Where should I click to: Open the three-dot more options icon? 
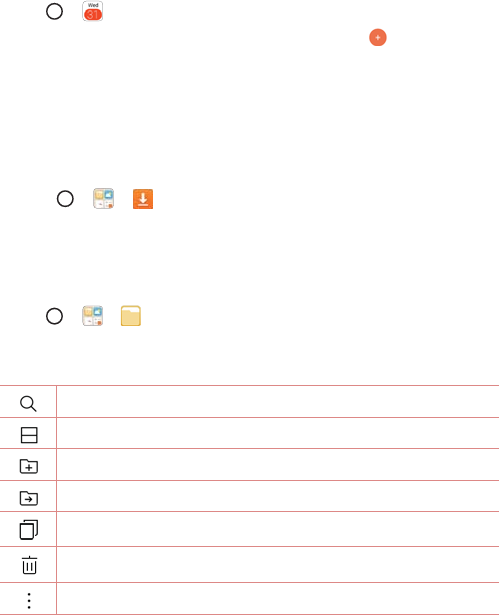[29, 600]
